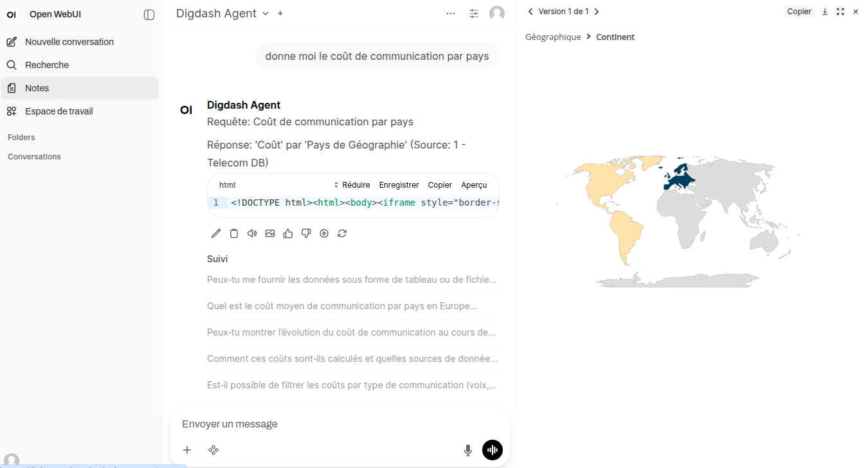Open the three-dots chat menu
Viewport: 868px width, 468px height.
coord(451,14)
